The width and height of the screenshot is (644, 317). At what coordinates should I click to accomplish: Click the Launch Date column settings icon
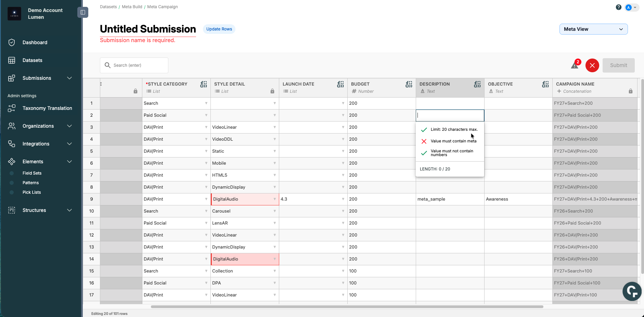[x=340, y=84]
